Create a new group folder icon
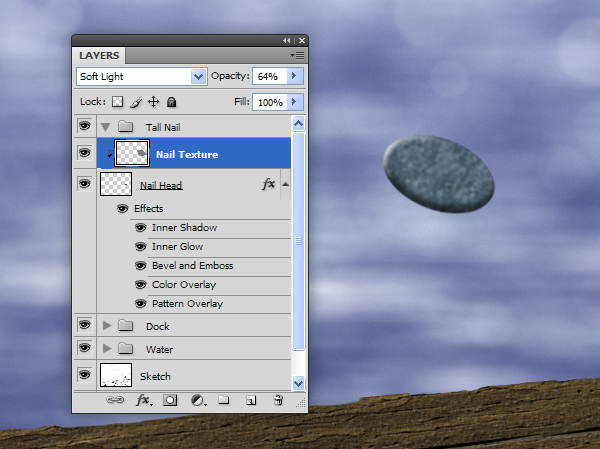This screenshot has height=449, width=600. [x=224, y=400]
